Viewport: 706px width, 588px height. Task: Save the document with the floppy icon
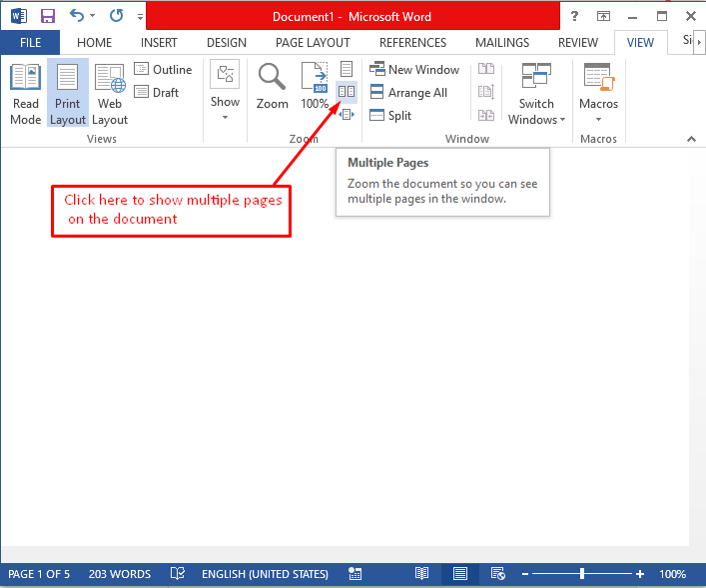(x=48, y=16)
